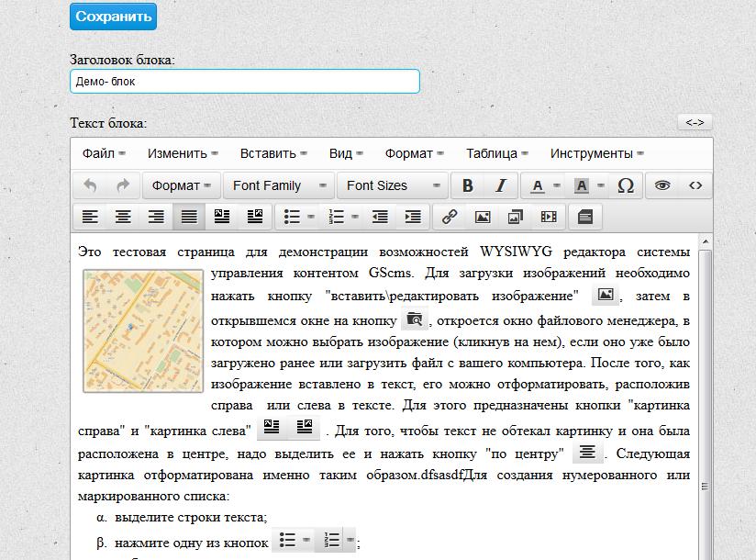
Task: Open the Вставить menu
Action: 273,153
